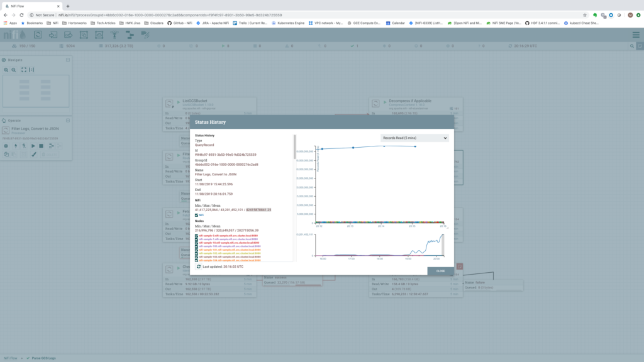Screen dimensions: 644x362
Task: Select the Output Port toolbar icon
Action: [x=69, y=36]
